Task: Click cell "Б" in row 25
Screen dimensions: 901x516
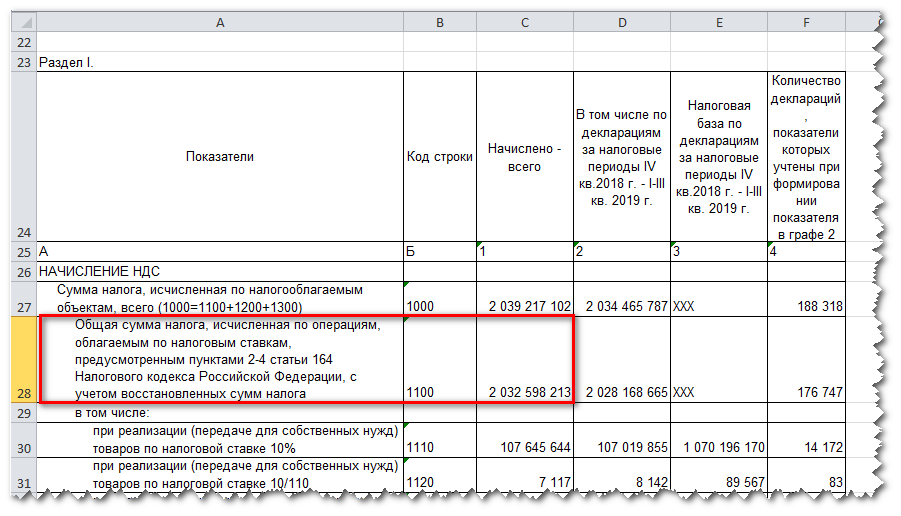Action: tap(440, 252)
